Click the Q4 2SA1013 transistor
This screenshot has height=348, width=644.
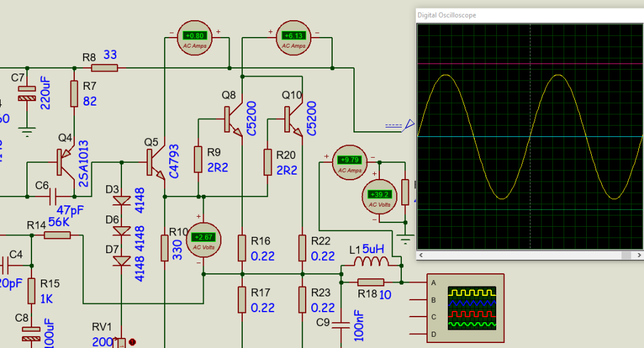coord(65,161)
